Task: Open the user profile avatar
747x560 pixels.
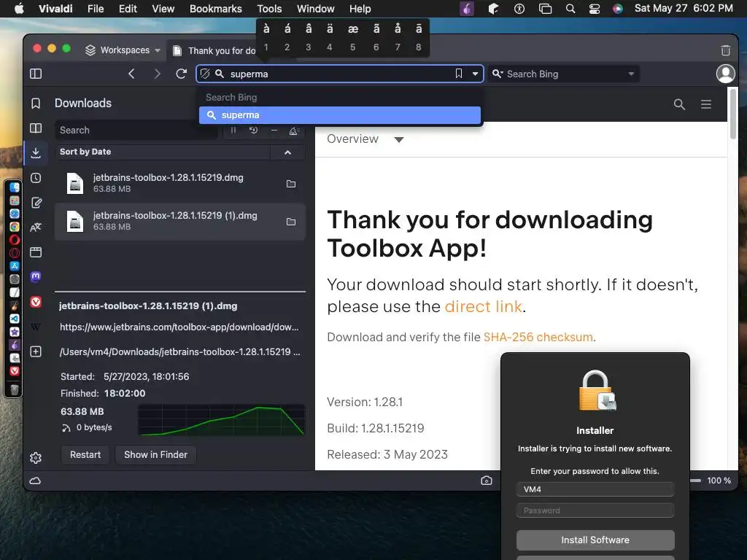Action: (x=726, y=74)
